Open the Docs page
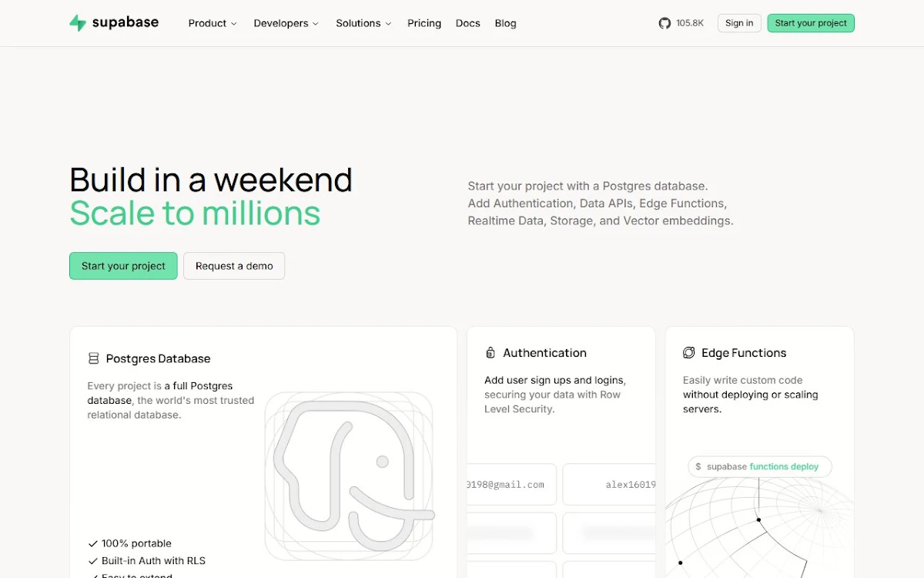 click(x=467, y=23)
